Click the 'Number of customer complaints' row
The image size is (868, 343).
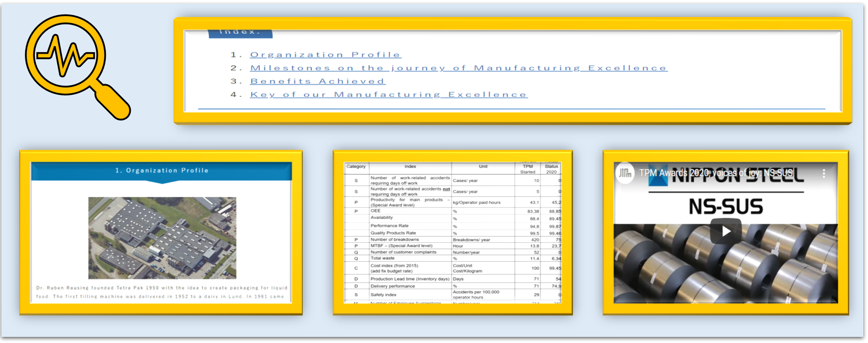[452, 252]
